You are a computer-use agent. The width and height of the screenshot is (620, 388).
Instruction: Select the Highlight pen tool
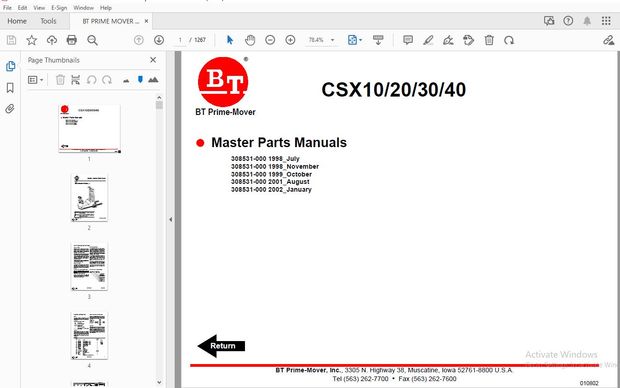pos(428,40)
